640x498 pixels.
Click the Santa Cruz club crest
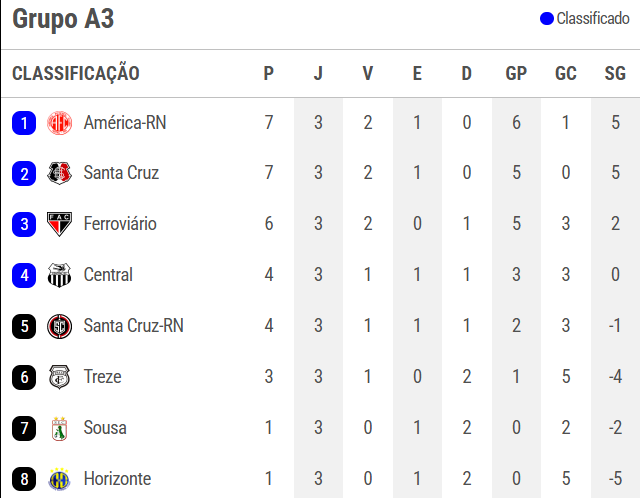click(60, 173)
